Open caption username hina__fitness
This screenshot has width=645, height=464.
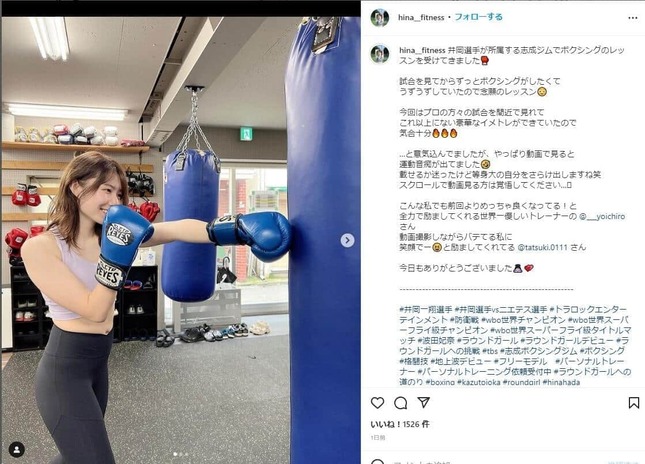422,50
